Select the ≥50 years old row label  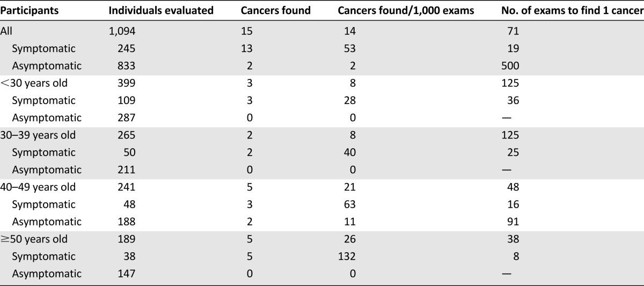(x=33, y=239)
